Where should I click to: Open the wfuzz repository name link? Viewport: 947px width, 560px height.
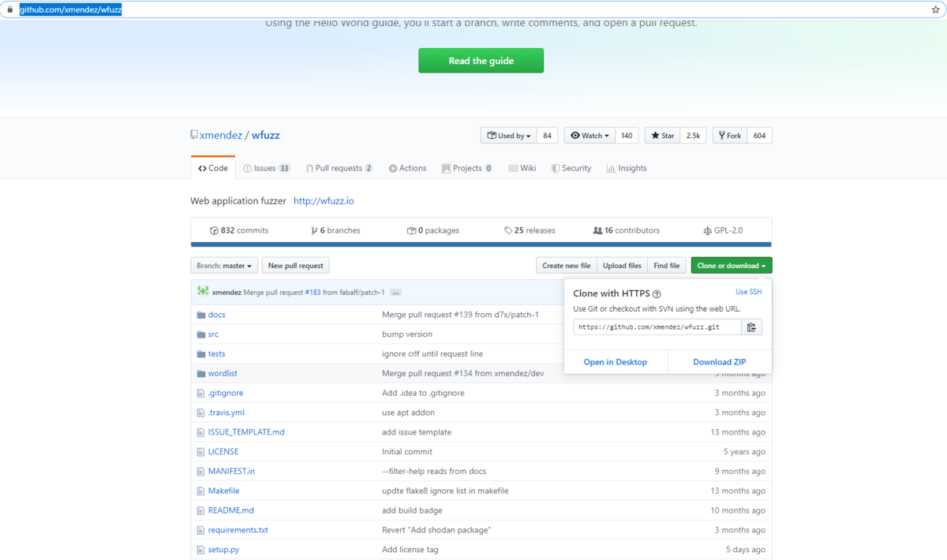[x=266, y=135]
